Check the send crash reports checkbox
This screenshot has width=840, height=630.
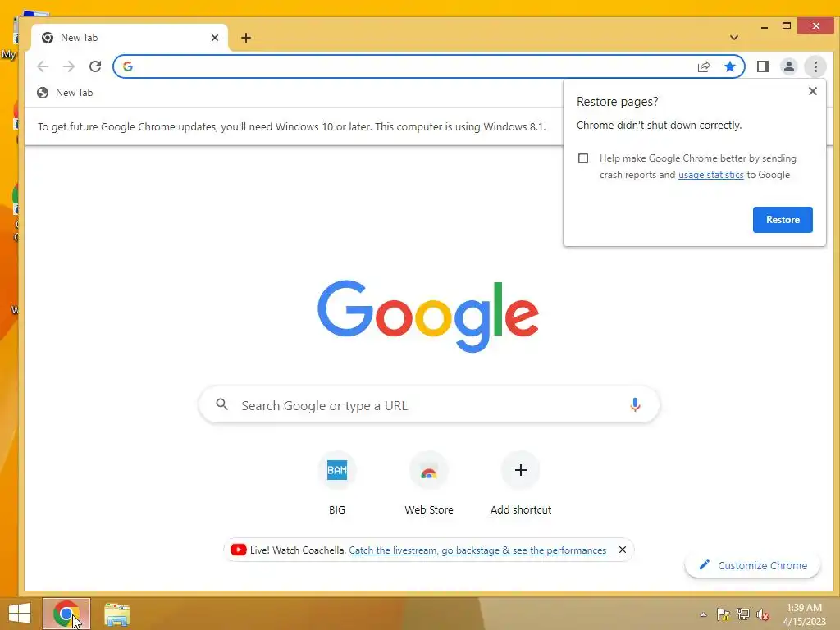pyautogui.click(x=583, y=158)
